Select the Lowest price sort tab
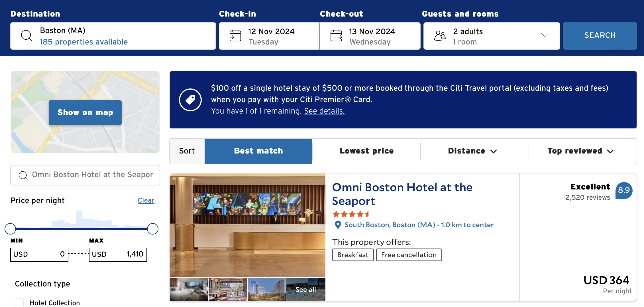 tap(366, 151)
